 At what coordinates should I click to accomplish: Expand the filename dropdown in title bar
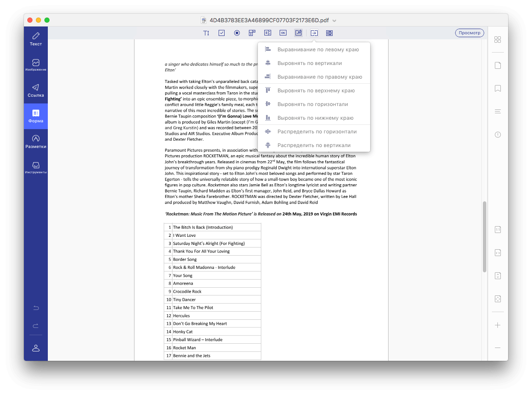pyautogui.click(x=334, y=20)
